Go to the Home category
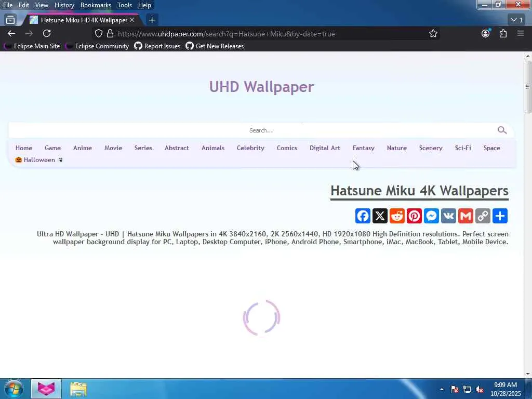This screenshot has width=532, height=399. click(24, 148)
